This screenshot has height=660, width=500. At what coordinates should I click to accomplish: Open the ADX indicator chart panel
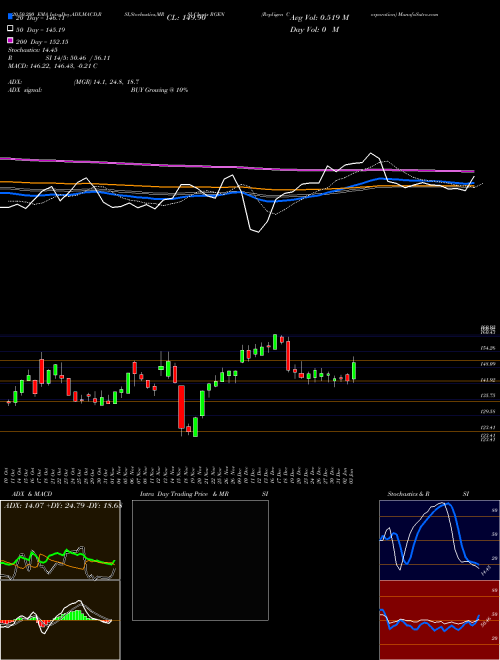60,540
